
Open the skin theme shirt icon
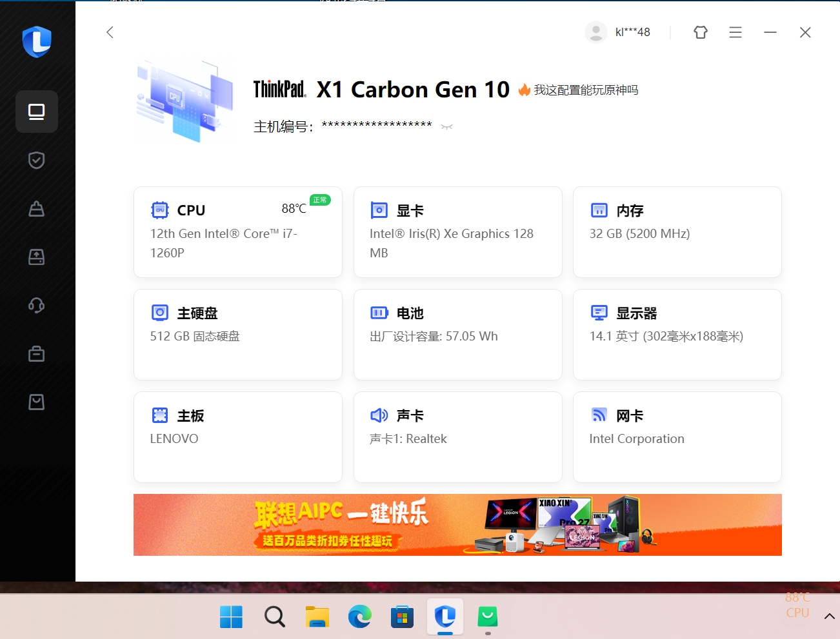click(x=701, y=32)
